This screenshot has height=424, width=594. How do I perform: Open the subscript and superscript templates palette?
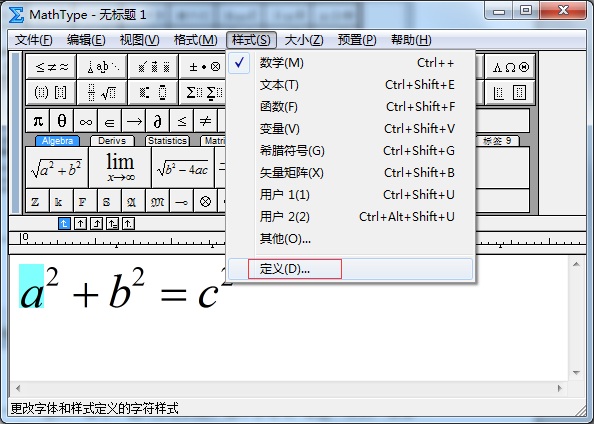tap(153, 92)
